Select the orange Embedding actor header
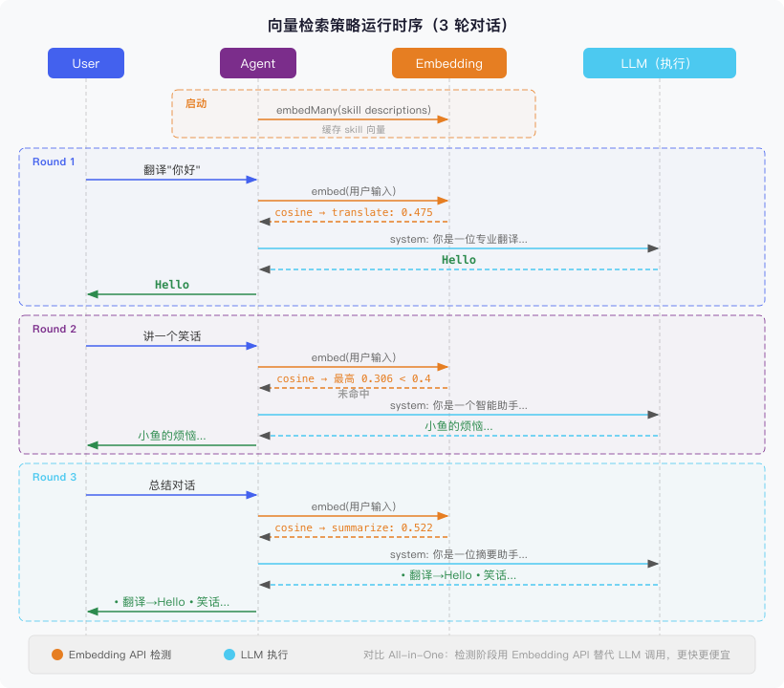The image size is (784, 688). 448,63
